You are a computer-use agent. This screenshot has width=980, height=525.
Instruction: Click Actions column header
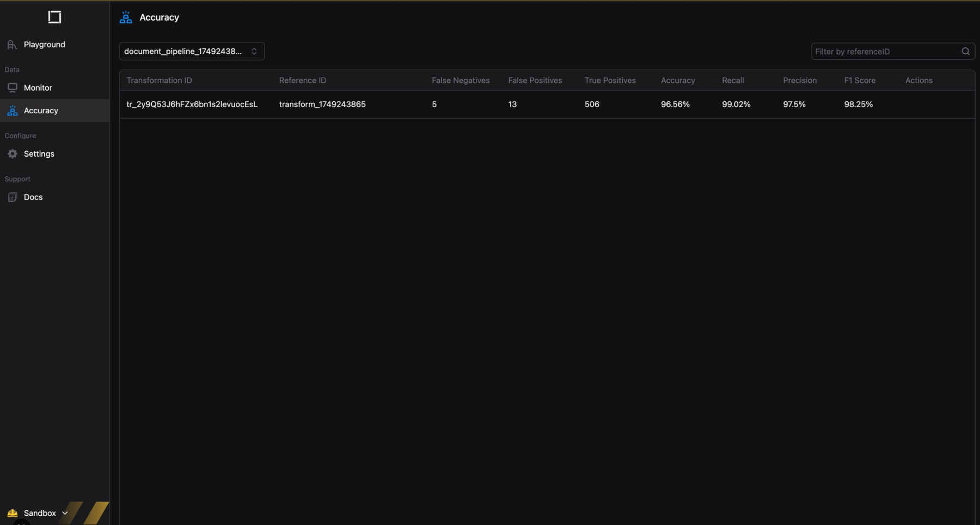(x=919, y=81)
